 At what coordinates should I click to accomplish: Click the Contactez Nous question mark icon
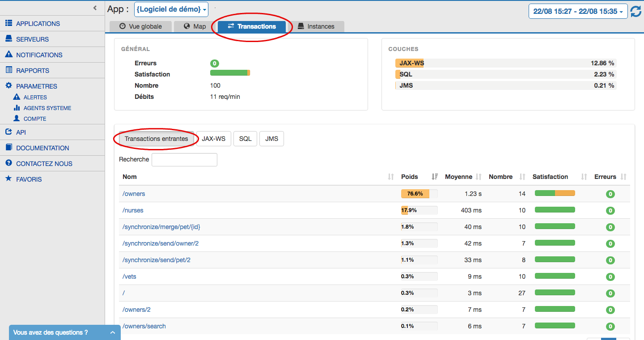click(8, 163)
